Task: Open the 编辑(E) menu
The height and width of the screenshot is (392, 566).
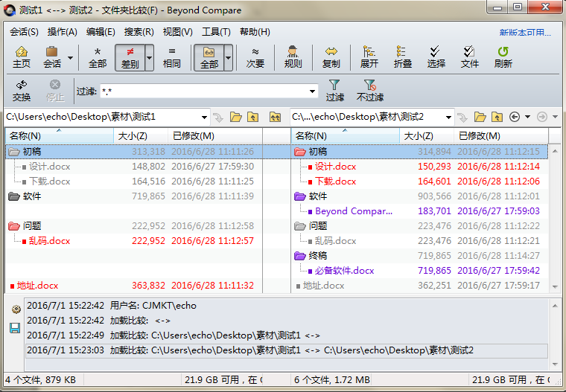Action: 101,32
